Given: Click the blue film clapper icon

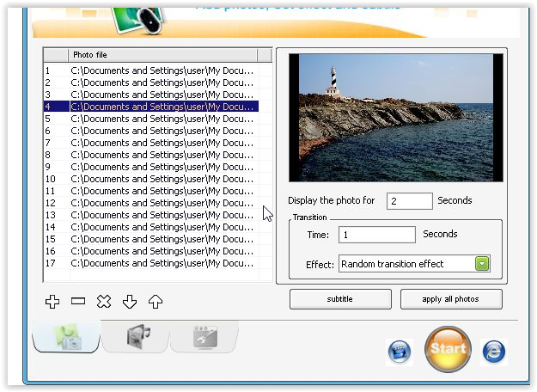Looking at the screenshot, I should coord(399,351).
